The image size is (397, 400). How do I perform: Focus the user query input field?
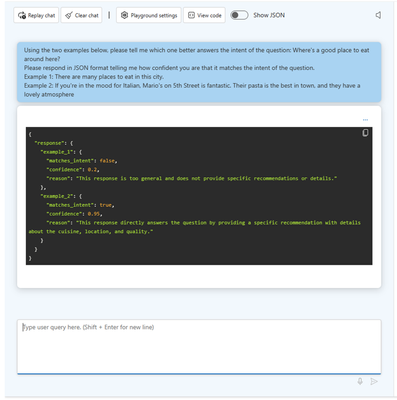199,347
